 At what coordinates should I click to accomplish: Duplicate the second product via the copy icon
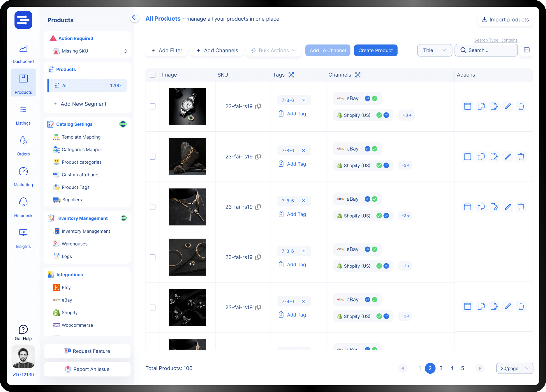pyautogui.click(x=481, y=157)
